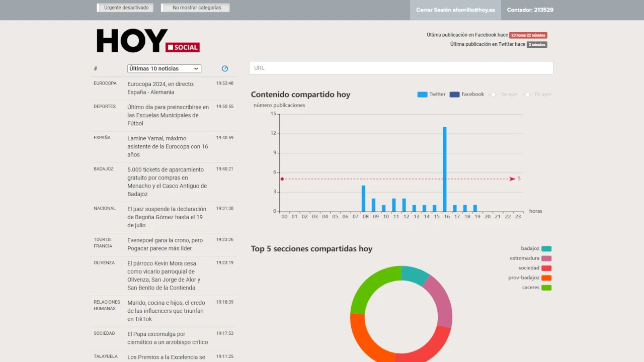Toggle badajoz section in pie legend
Viewport: 644px width, 362px height.
point(536,248)
